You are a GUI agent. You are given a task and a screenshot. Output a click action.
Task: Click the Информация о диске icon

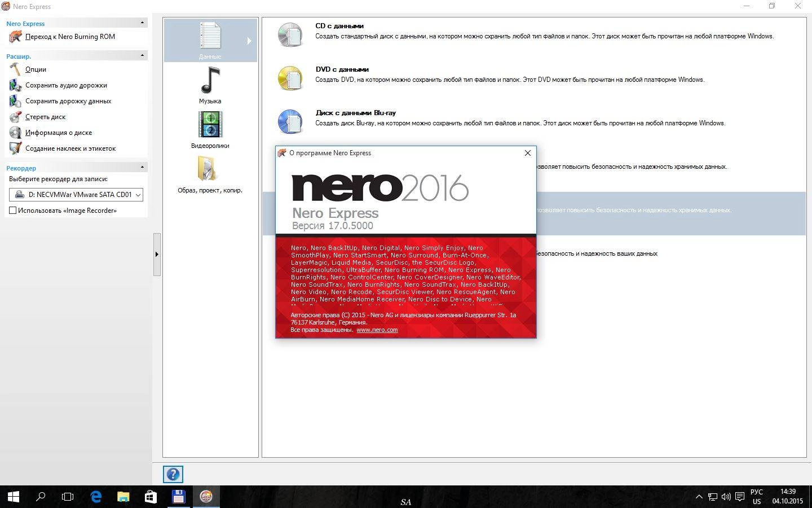[x=15, y=133]
